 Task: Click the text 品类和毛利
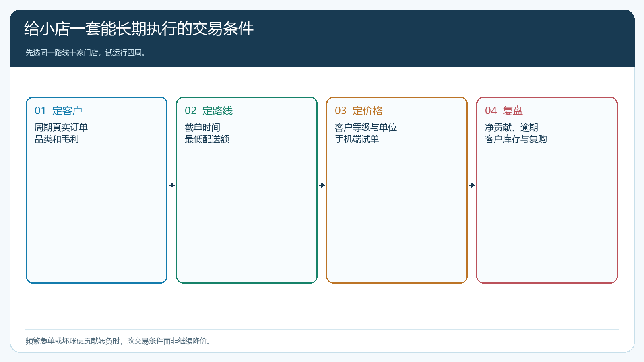point(57,139)
